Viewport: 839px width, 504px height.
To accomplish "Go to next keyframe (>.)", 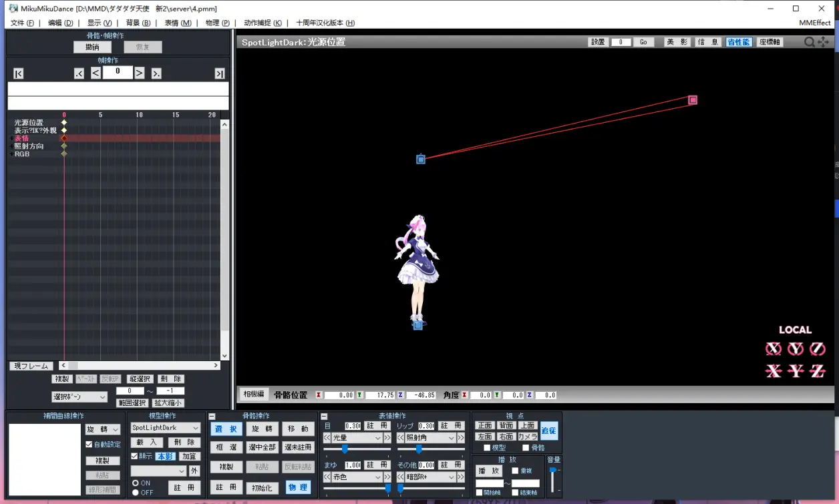I will (156, 73).
